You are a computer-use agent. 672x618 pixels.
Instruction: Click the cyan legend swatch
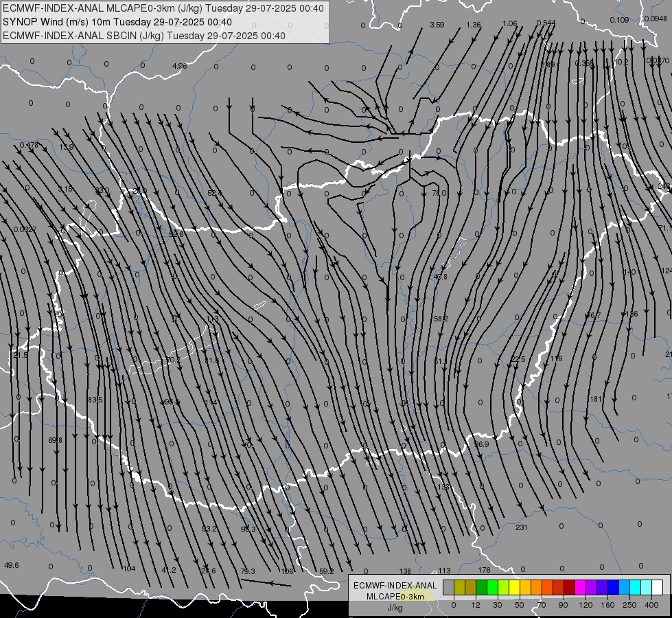point(636,587)
